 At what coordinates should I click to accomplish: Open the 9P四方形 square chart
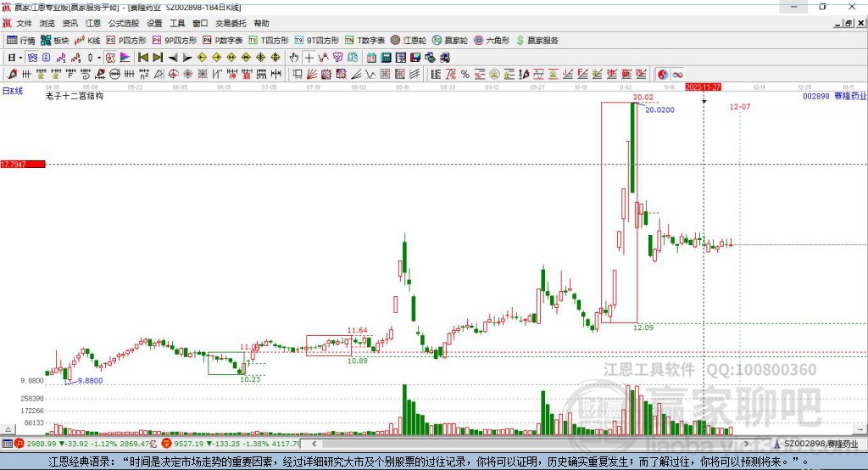click(175, 41)
